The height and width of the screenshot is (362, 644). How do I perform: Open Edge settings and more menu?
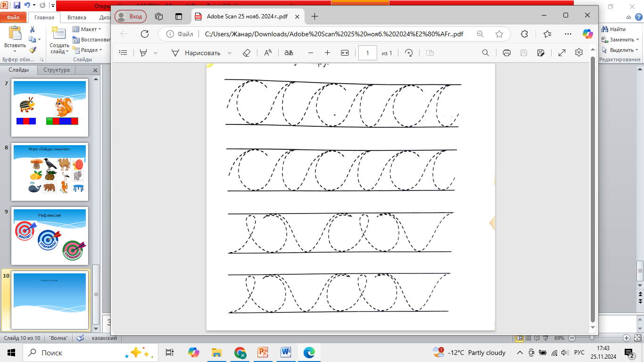[568, 34]
